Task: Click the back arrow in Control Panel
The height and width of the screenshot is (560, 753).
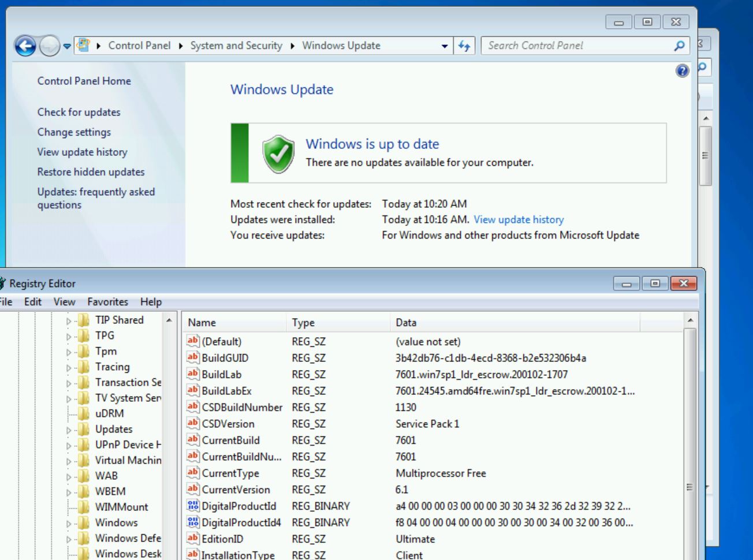Action: click(25, 46)
